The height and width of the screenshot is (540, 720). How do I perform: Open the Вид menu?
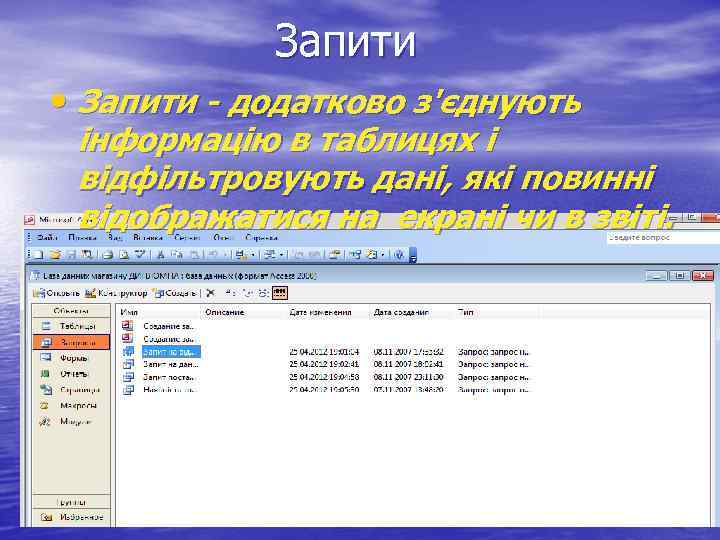(x=115, y=238)
